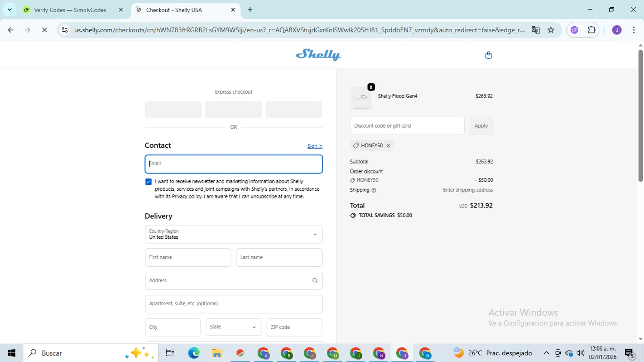This screenshot has height=362, width=644.
Task: Toggle the newsletter marketing checkbox
Action: pyautogui.click(x=149, y=182)
